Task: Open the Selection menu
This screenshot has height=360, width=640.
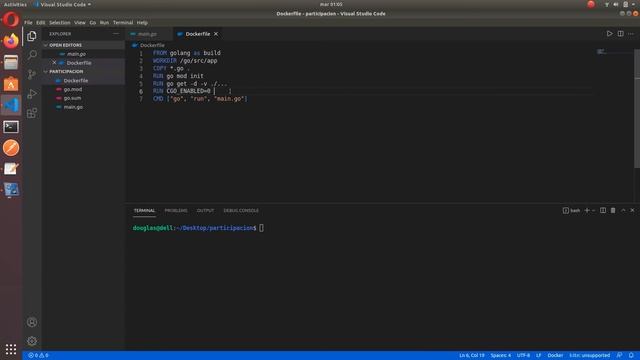Action: tap(60, 22)
